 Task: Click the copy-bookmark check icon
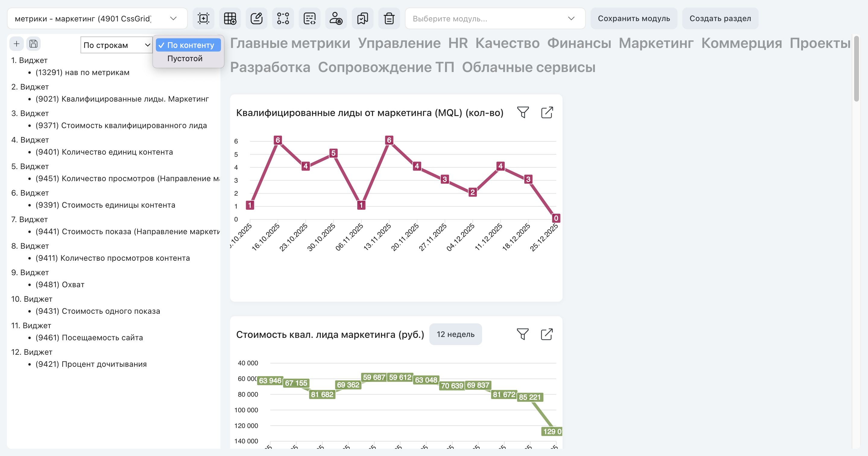tap(363, 18)
